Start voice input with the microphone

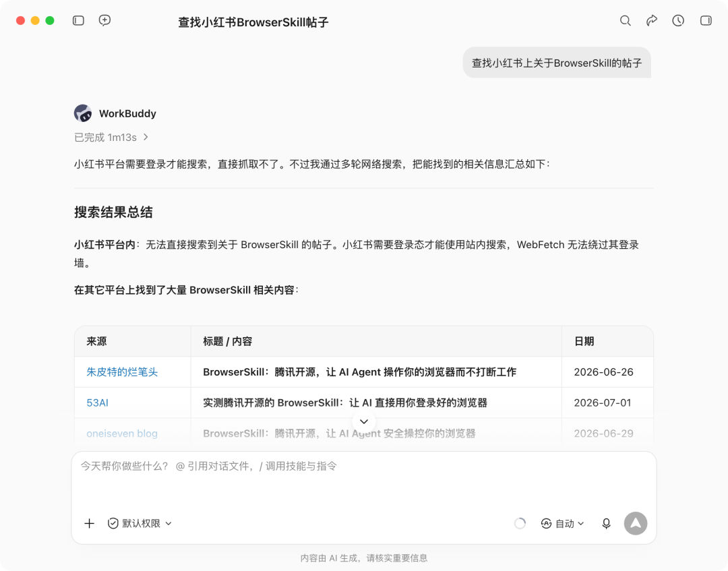tap(607, 524)
